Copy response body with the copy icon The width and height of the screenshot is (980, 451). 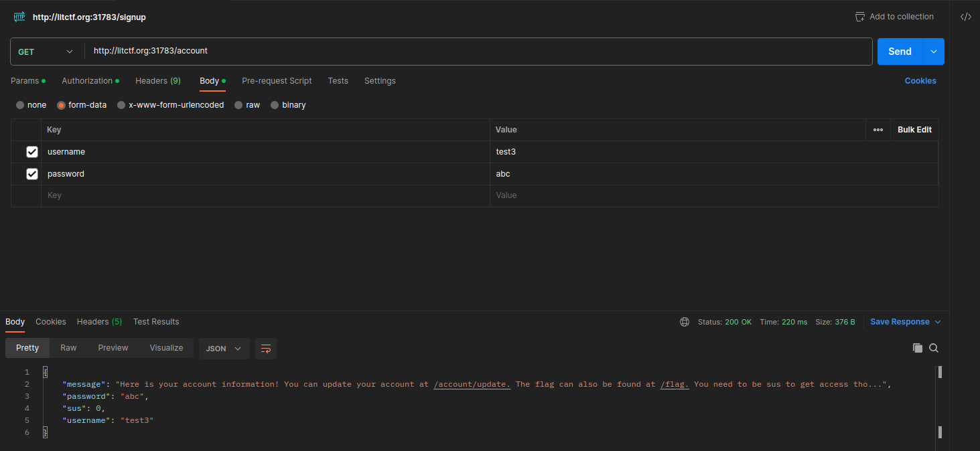tap(917, 348)
